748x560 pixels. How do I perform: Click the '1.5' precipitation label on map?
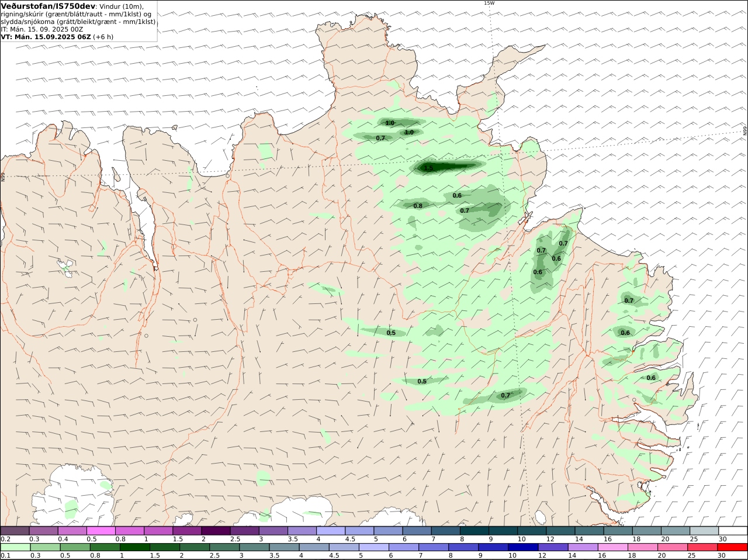coord(428,168)
